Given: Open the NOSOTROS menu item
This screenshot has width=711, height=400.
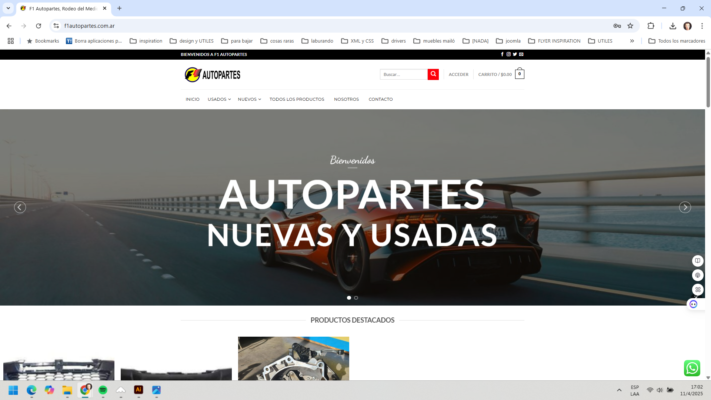Looking at the screenshot, I should [346, 99].
